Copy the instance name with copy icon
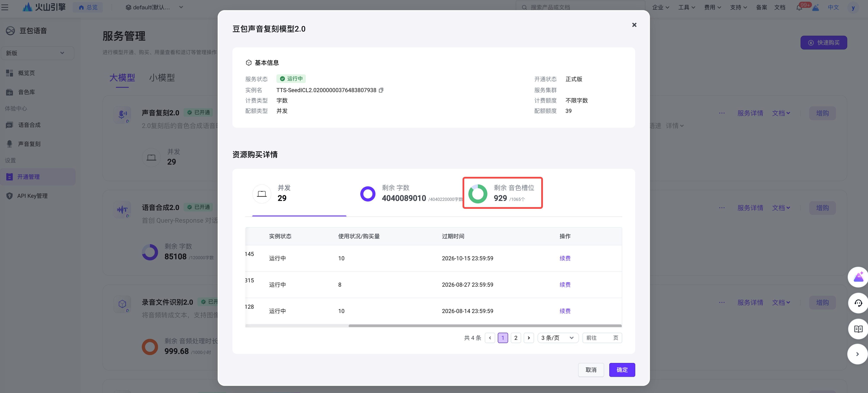The height and width of the screenshot is (393, 868). pos(381,90)
